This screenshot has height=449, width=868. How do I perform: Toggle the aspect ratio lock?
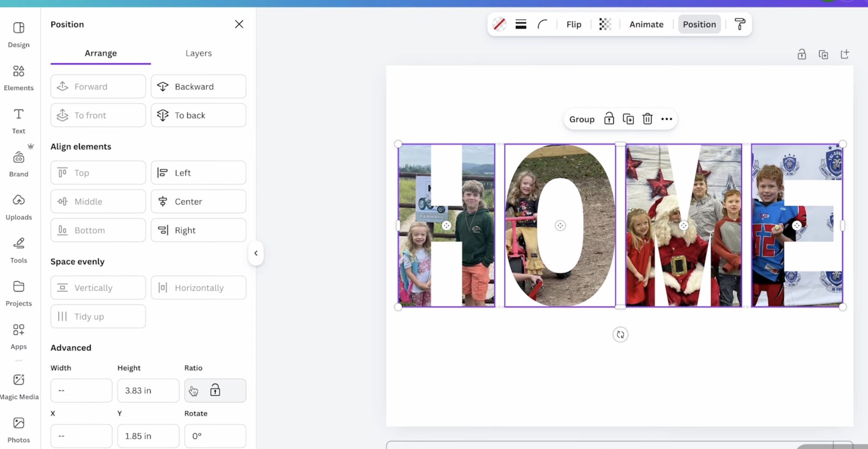point(215,390)
